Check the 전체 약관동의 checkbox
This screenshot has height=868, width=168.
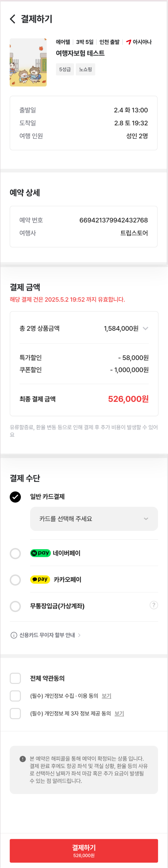click(x=15, y=678)
